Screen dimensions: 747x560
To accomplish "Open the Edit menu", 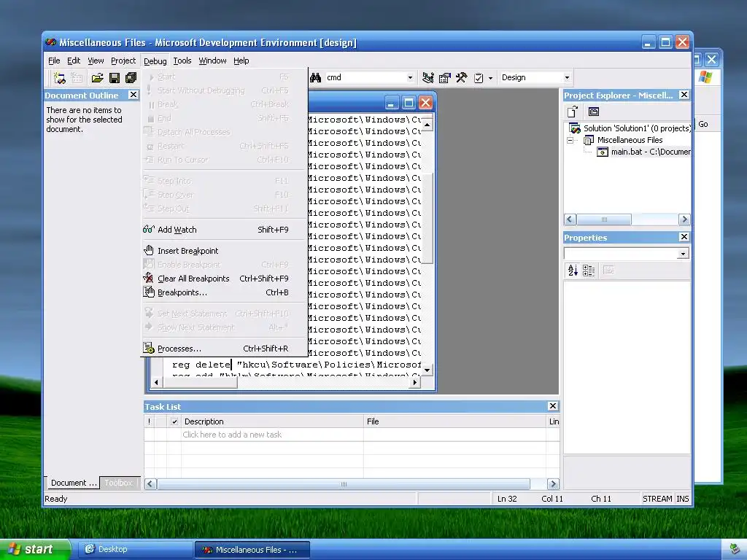I will point(74,61).
